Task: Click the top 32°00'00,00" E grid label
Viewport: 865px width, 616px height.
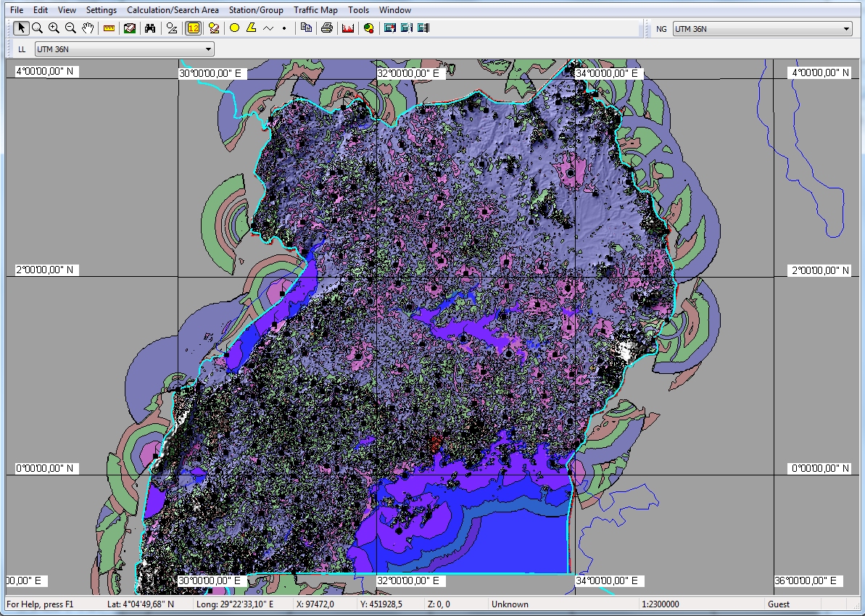Action: point(410,73)
